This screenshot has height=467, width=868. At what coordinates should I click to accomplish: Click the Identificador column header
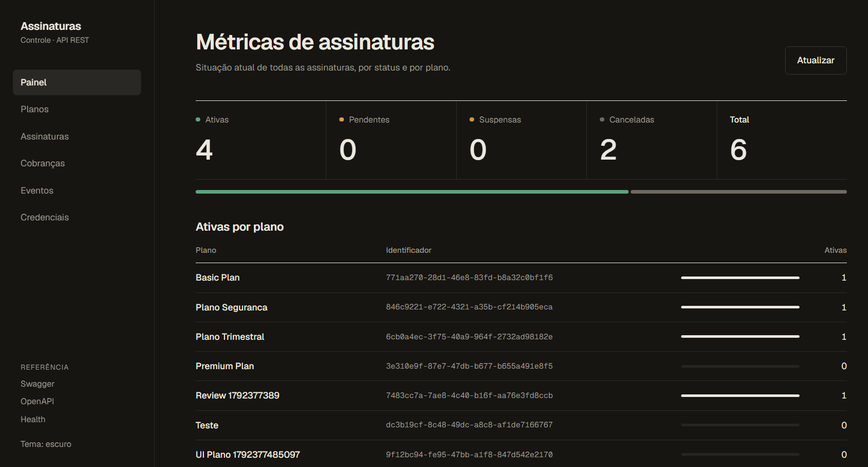[x=409, y=250]
